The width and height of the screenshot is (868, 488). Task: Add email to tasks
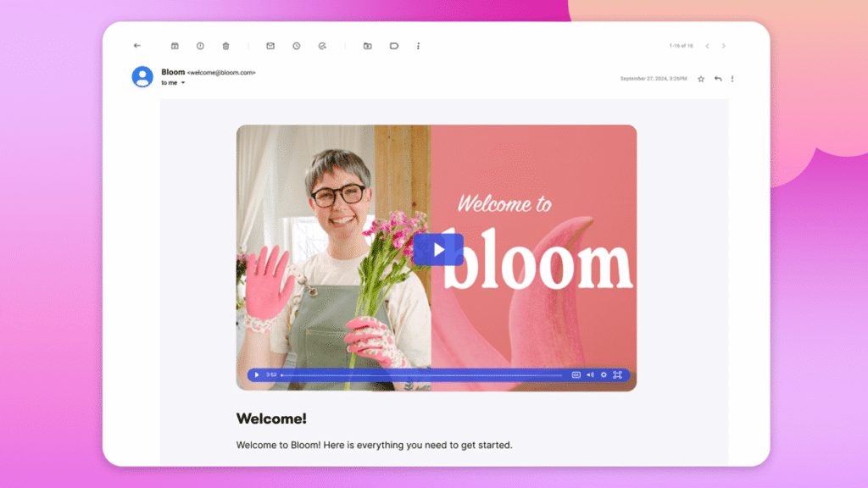point(322,46)
